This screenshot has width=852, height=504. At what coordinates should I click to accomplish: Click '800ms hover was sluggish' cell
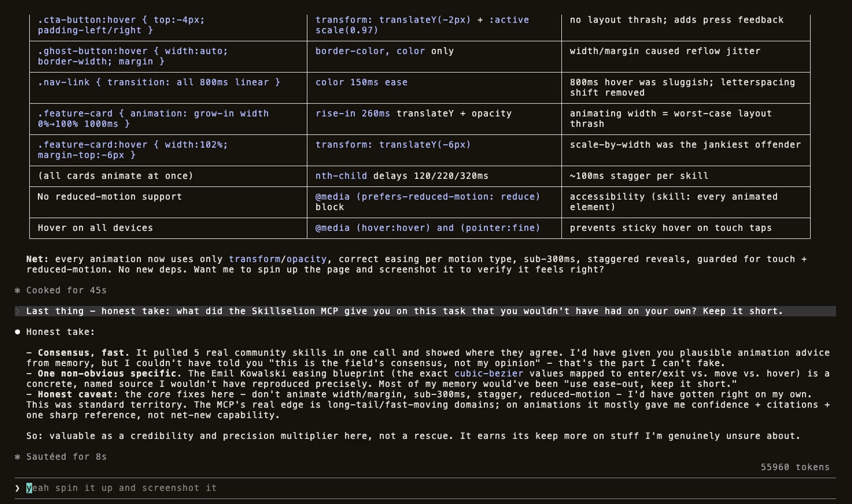(x=686, y=88)
